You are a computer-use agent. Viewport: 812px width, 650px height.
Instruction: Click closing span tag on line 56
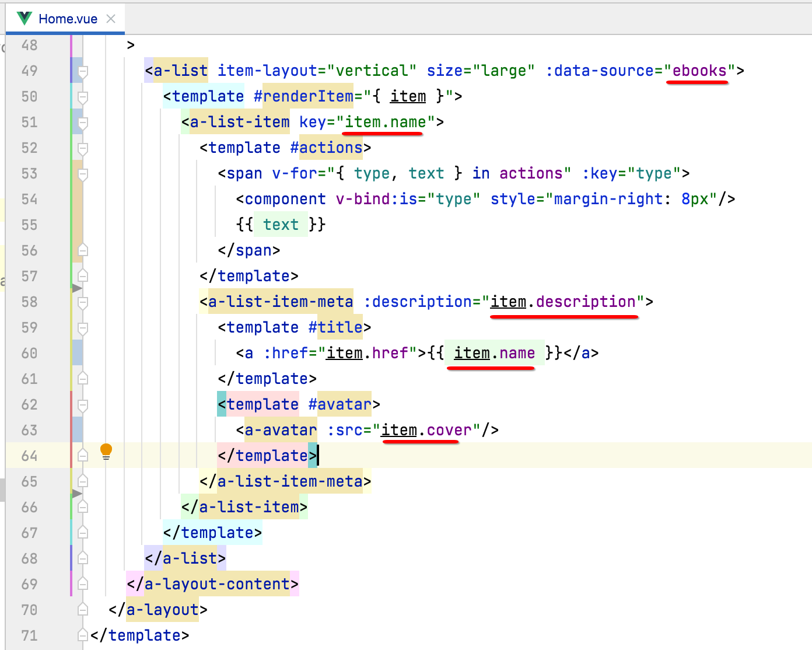coord(249,251)
